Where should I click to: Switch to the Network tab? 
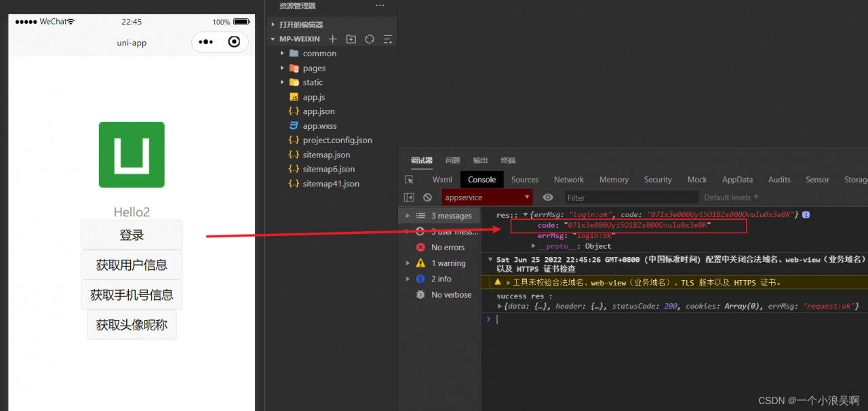coord(569,180)
